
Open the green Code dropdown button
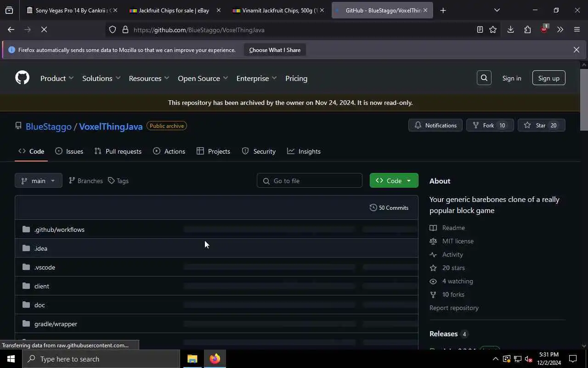pos(394,181)
